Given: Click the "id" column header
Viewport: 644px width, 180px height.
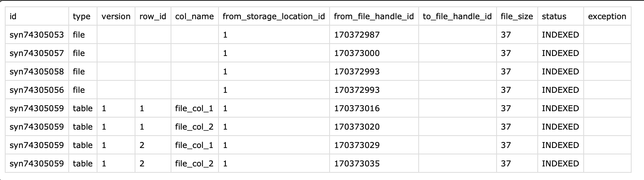Looking at the screenshot, I should [13, 16].
